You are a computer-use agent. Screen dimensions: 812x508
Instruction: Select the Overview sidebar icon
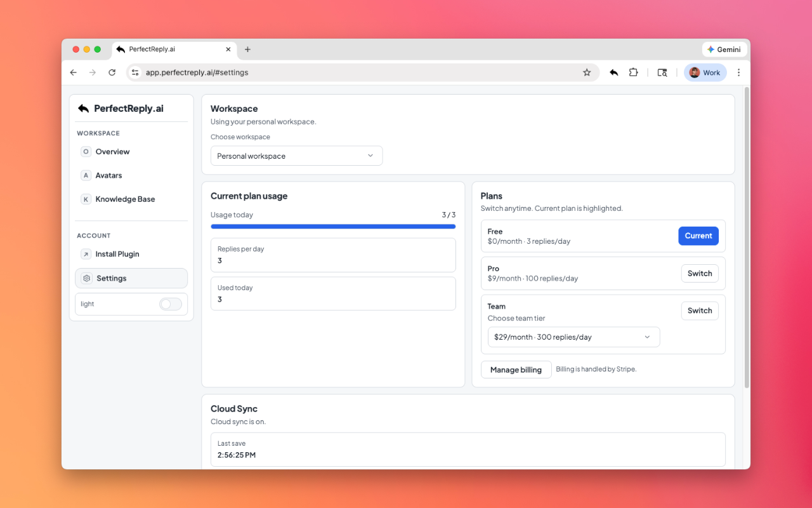click(x=86, y=151)
